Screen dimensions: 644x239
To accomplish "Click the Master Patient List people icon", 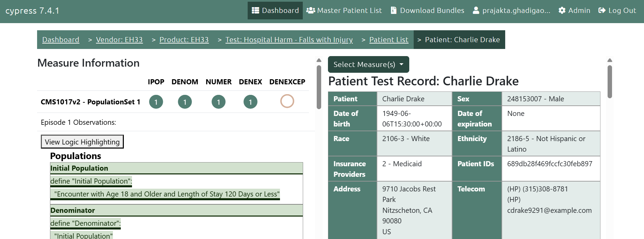I will coord(310,11).
